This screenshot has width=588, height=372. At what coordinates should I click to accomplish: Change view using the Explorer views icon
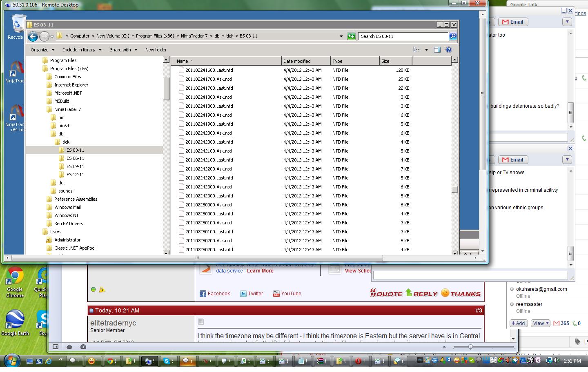tap(416, 50)
